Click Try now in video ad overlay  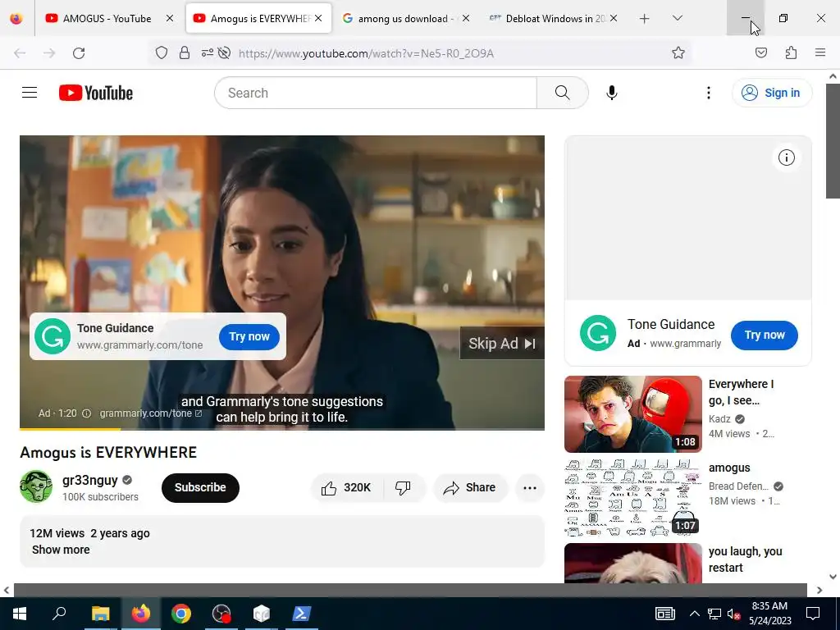[x=249, y=336]
